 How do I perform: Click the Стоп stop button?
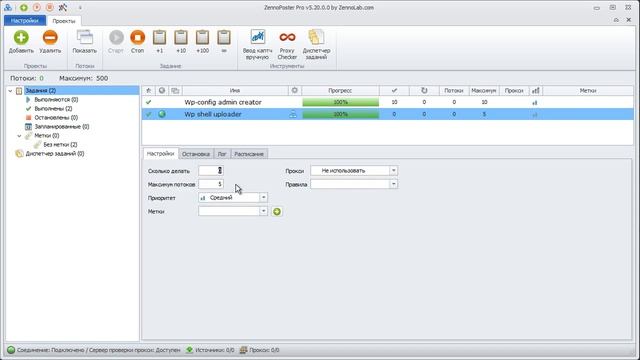click(138, 38)
